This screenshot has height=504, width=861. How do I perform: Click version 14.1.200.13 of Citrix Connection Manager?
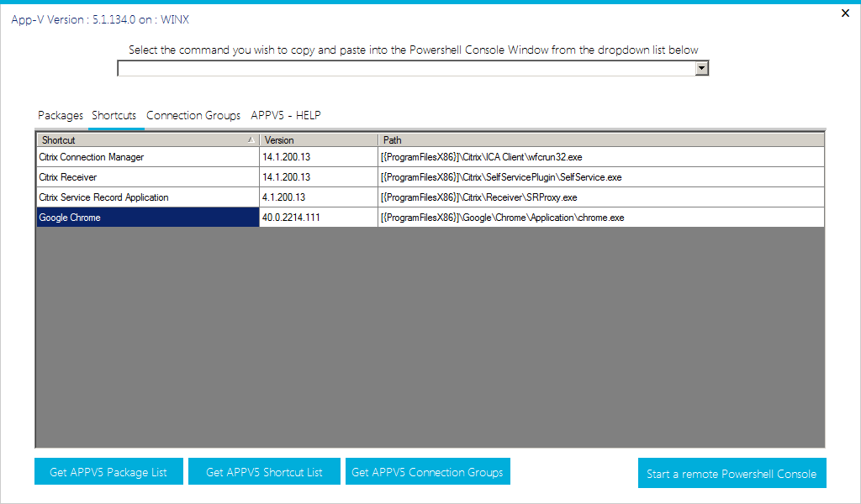(319, 157)
